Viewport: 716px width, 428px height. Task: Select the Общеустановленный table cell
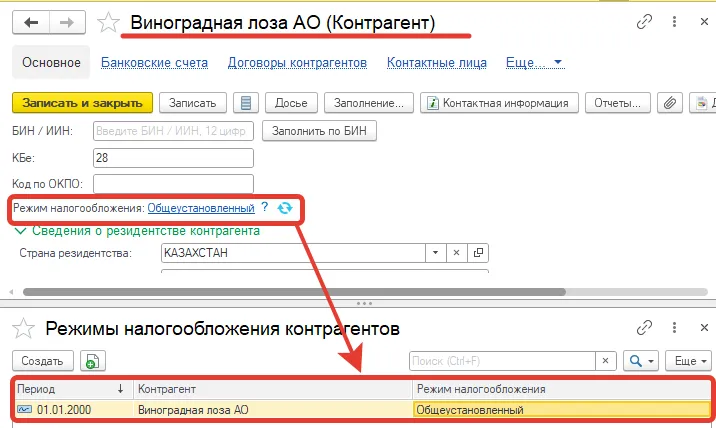coord(562,410)
